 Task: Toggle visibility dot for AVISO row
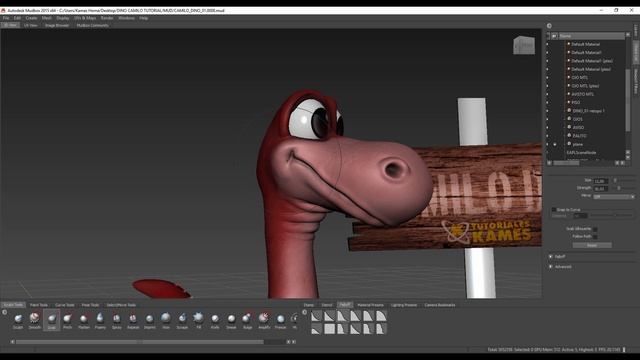pyautogui.click(x=548, y=127)
